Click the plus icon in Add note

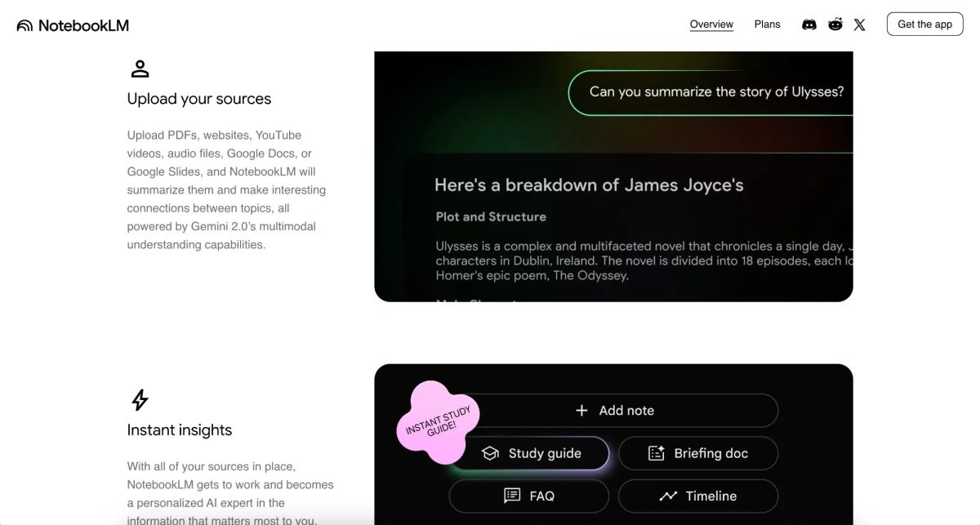click(x=581, y=411)
